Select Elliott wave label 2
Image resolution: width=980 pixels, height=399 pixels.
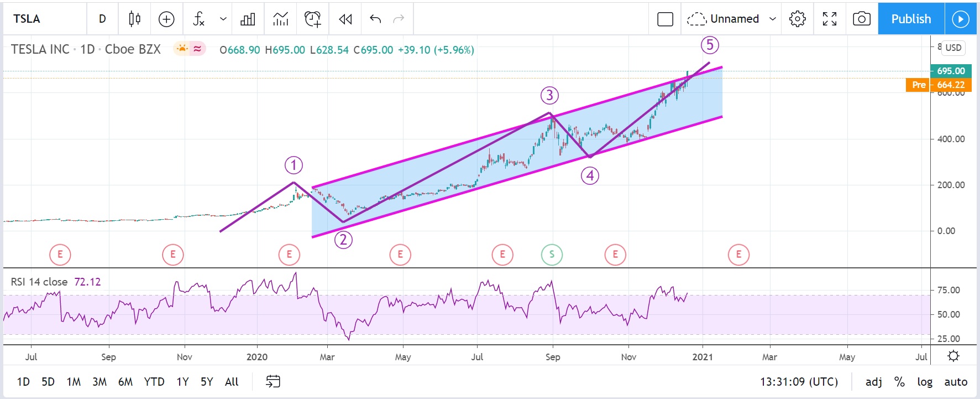click(343, 240)
